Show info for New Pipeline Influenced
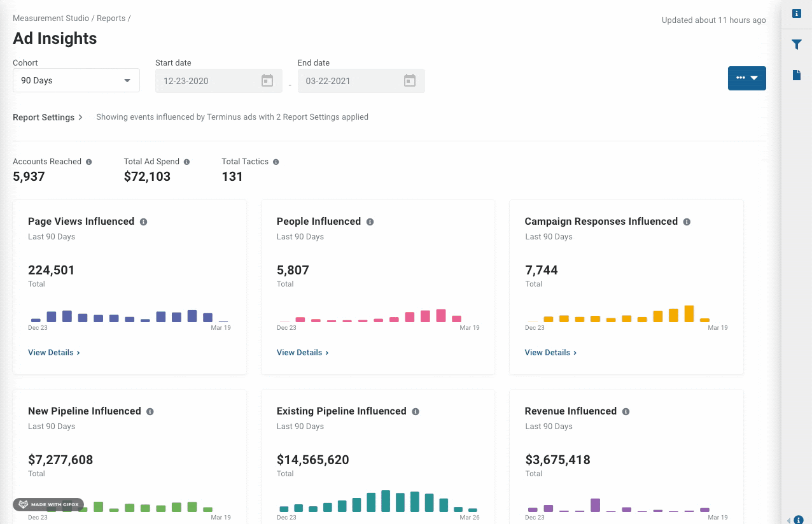Viewport: 812px width, 524px height. [x=150, y=411]
